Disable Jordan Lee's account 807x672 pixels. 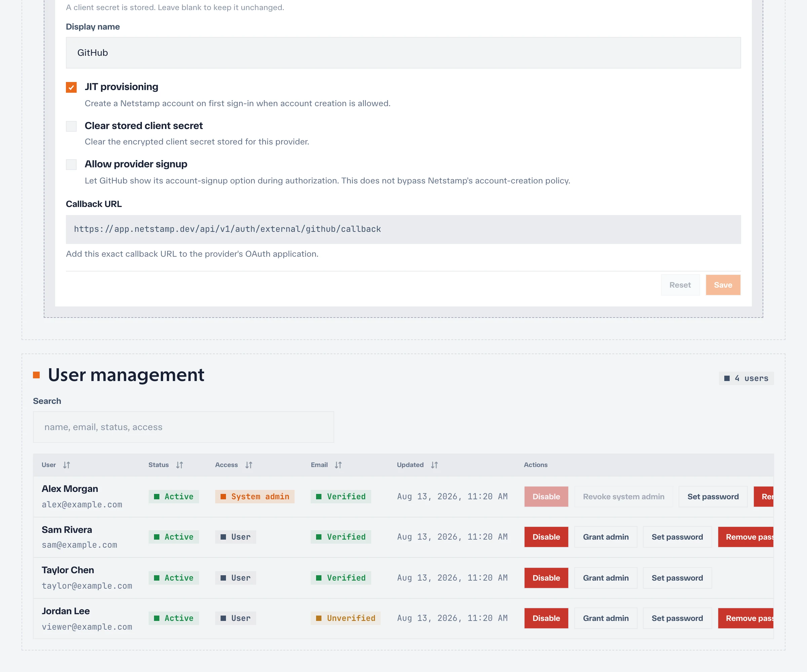point(546,618)
